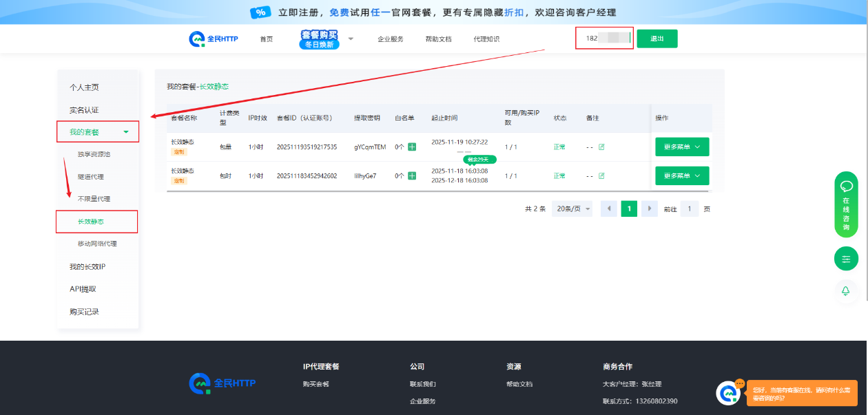This screenshot has width=868, height=415.
Task: Add whitelist for first package row
Action: [412, 147]
